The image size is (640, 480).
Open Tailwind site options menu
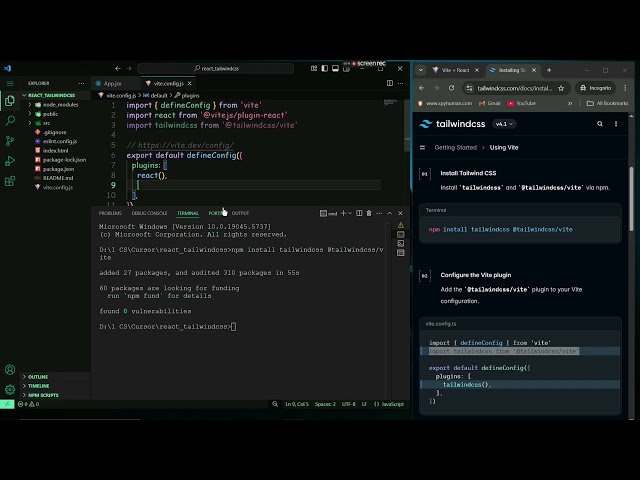pyautogui.click(x=616, y=124)
